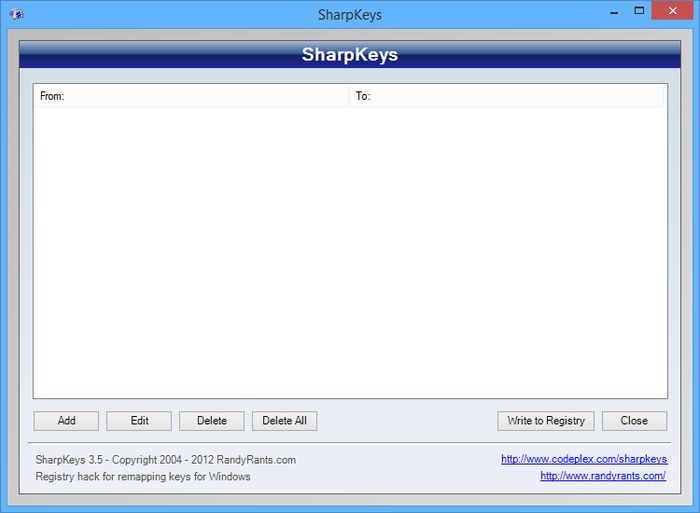Close the window with the red X
This screenshot has height=513, width=700.
click(672, 11)
